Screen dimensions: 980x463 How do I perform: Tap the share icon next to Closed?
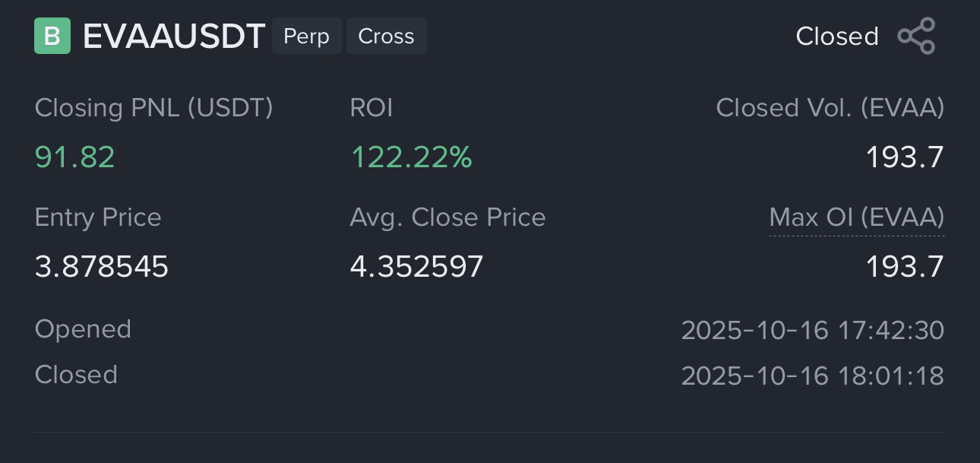point(916,36)
